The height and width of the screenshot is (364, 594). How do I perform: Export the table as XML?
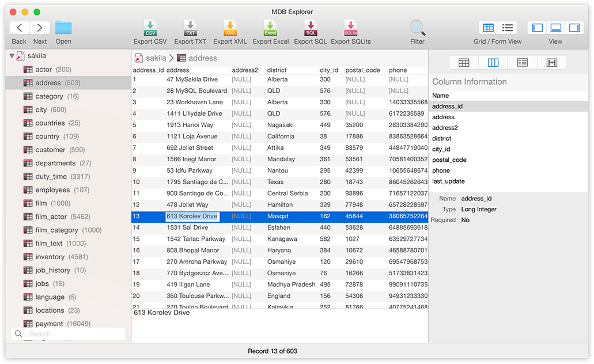click(x=230, y=28)
